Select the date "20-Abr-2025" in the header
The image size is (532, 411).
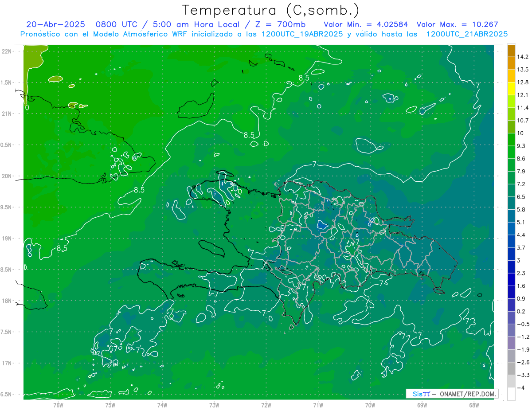pos(55,24)
